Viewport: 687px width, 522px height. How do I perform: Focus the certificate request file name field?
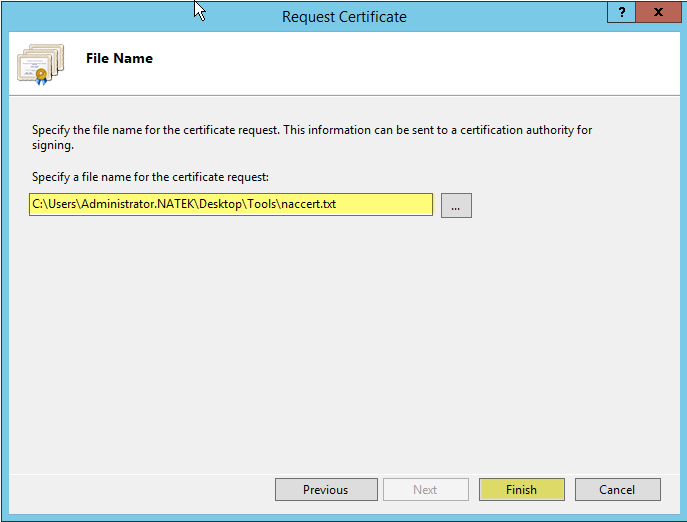[x=231, y=204]
